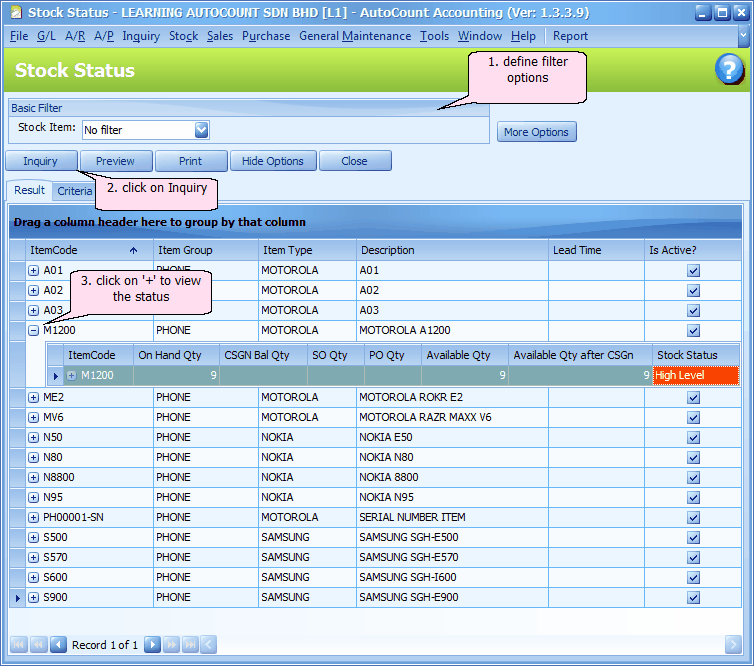Click the On Hand Qty column header
The width and height of the screenshot is (754, 666).
[176, 355]
